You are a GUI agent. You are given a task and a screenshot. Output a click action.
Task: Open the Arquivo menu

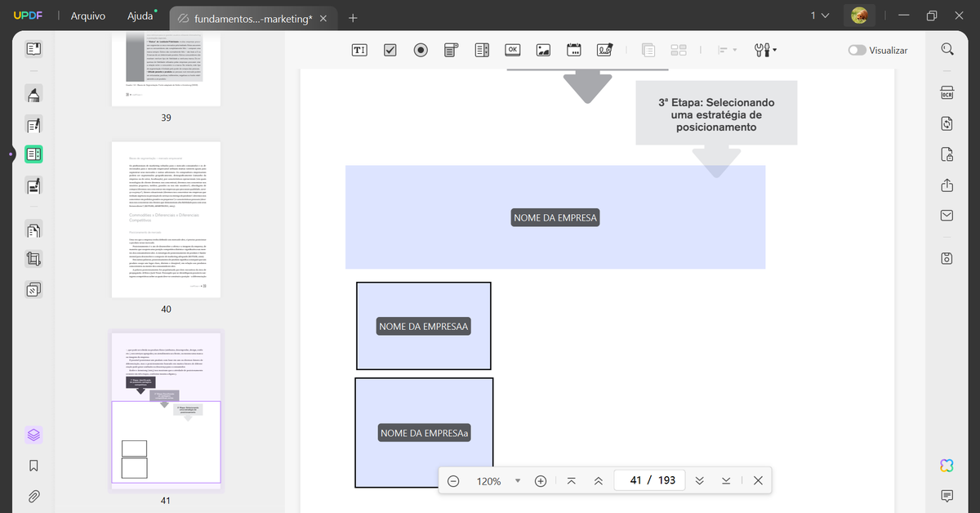click(88, 16)
